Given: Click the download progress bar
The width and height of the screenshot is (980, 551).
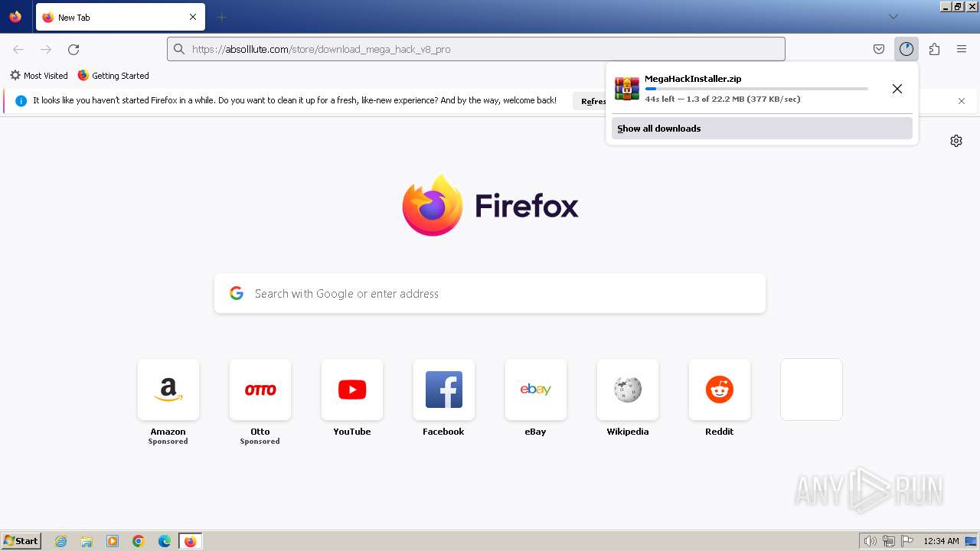Looking at the screenshot, I should (x=756, y=89).
